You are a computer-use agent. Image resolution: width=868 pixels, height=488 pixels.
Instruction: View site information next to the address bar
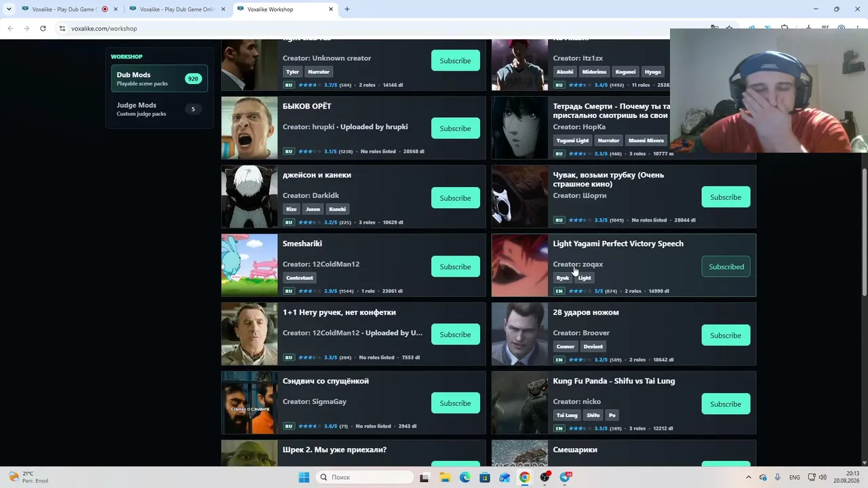pyautogui.click(x=62, y=28)
